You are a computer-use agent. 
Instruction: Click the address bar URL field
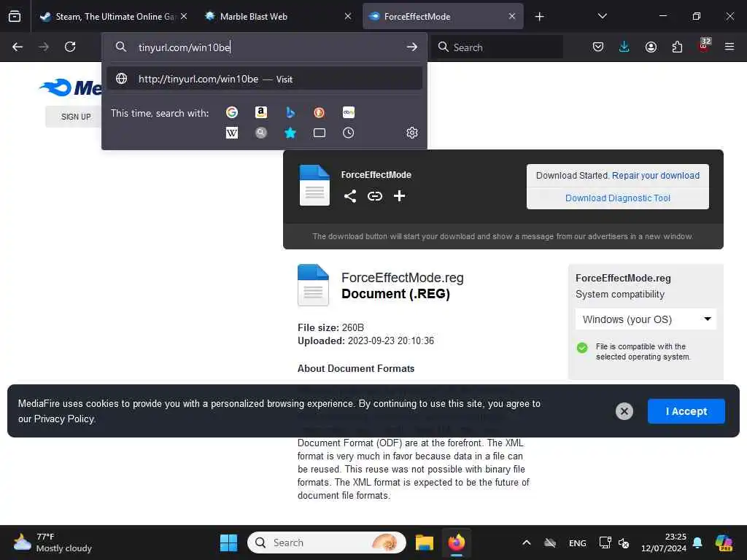(264, 47)
